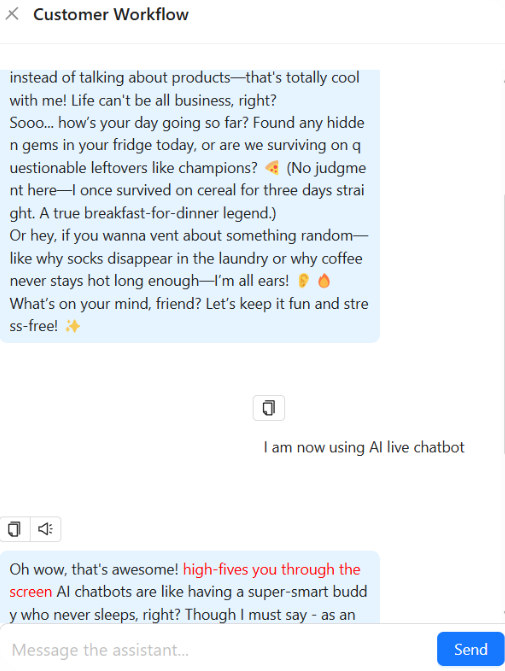Click the pizza slice emoji in the message

click(272, 168)
